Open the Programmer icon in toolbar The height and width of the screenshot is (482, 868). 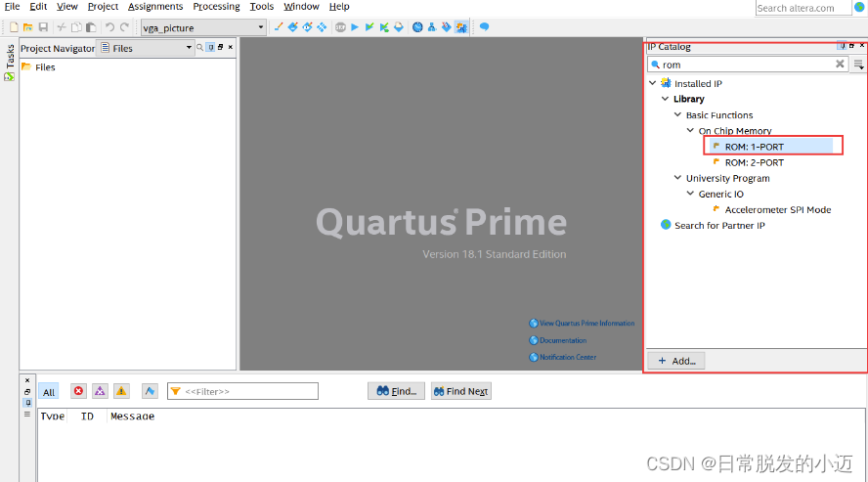[446, 26]
